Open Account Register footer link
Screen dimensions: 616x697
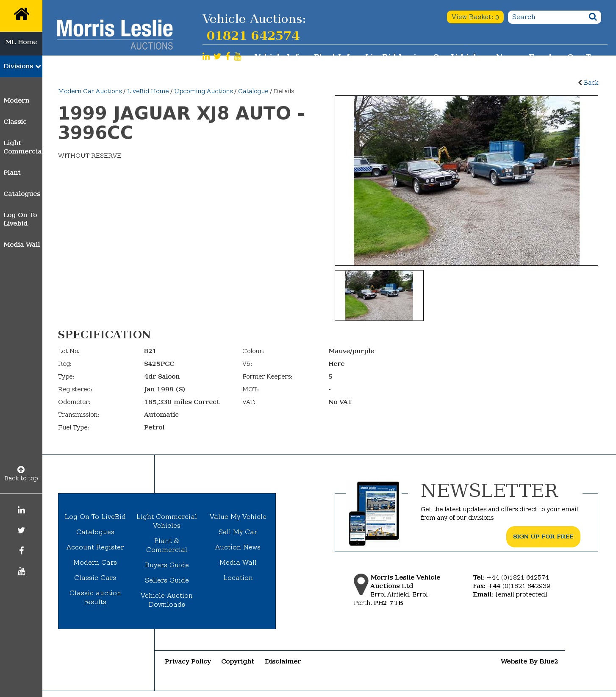(95, 547)
